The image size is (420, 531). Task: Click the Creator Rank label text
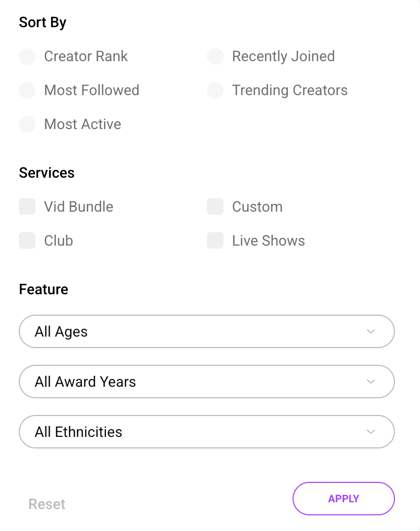(x=86, y=56)
